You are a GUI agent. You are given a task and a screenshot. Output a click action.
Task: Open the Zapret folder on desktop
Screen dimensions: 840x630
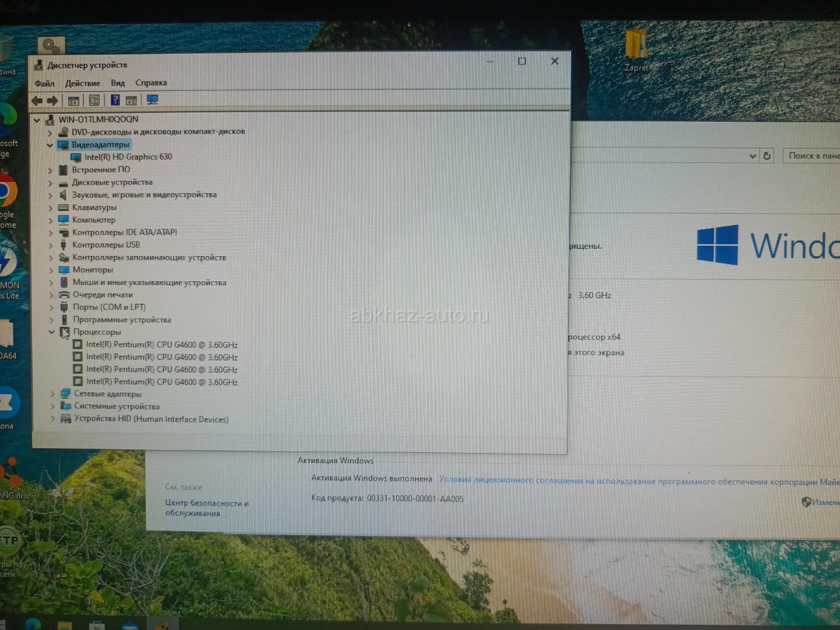(636, 47)
